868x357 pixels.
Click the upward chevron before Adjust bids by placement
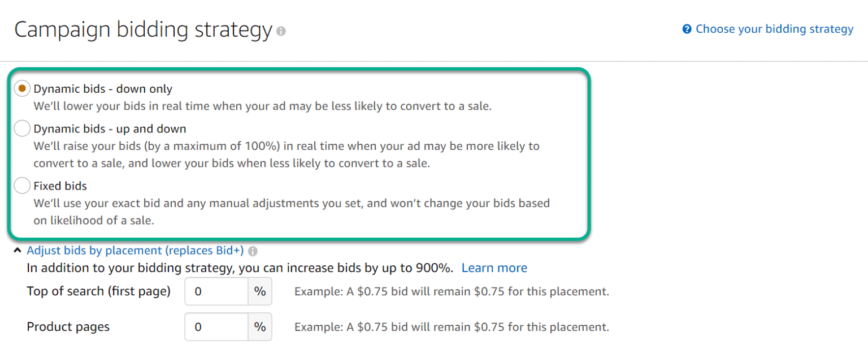(x=17, y=249)
